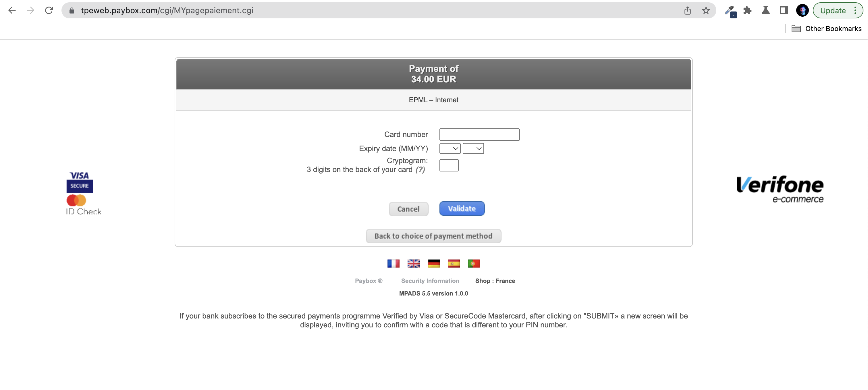868x390 pixels.
Task: Select the French flag language icon
Action: coord(393,263)
